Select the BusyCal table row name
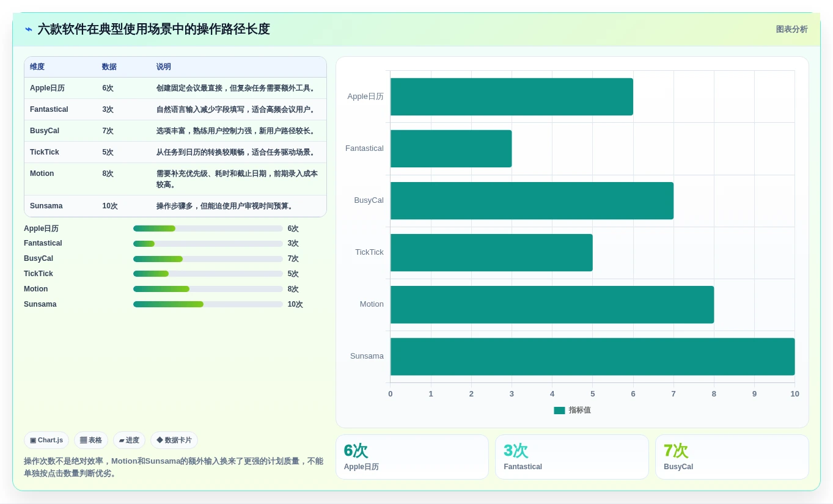Screen dimensions: 833x504 point(45,131)
